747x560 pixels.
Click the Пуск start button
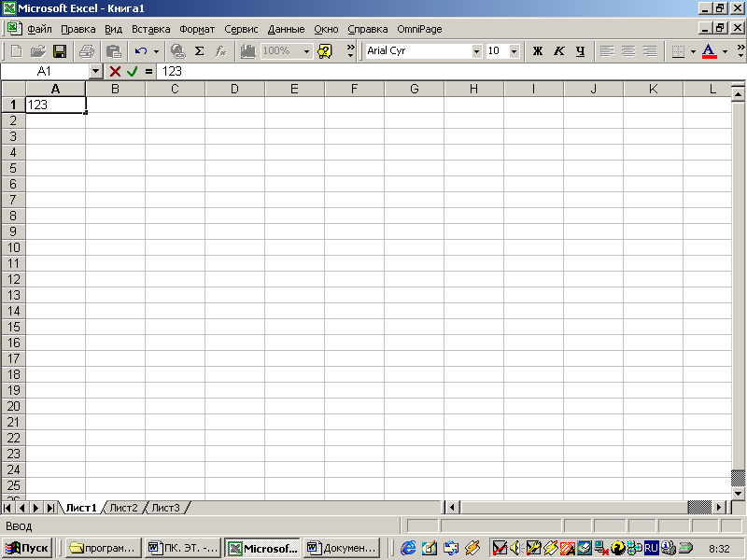[27, 548]
